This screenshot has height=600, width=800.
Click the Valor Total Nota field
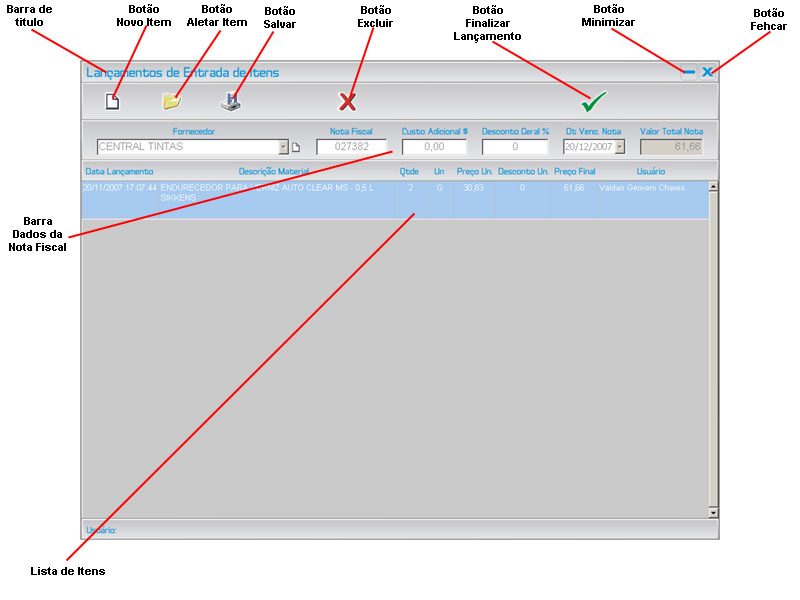(x=670, y=147)
